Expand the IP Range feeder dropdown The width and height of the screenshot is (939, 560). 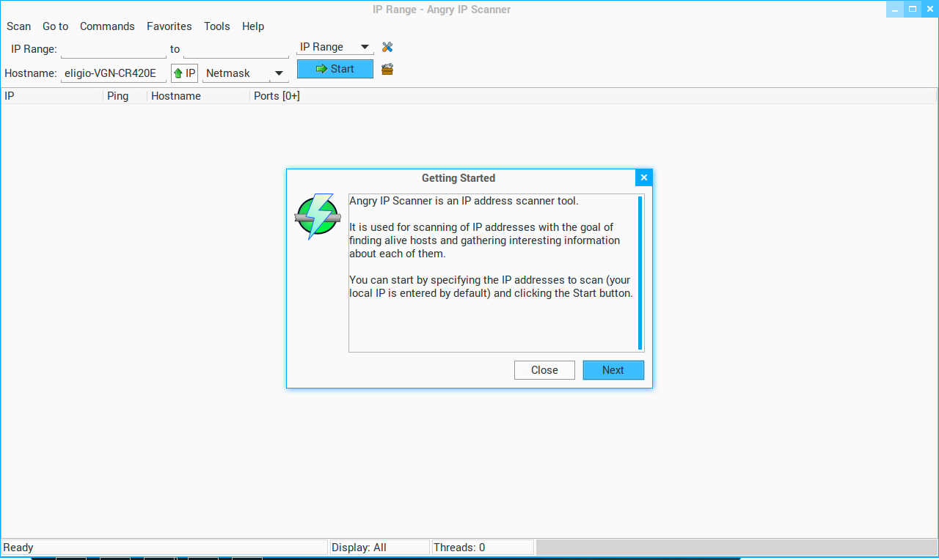coord(335,47)
